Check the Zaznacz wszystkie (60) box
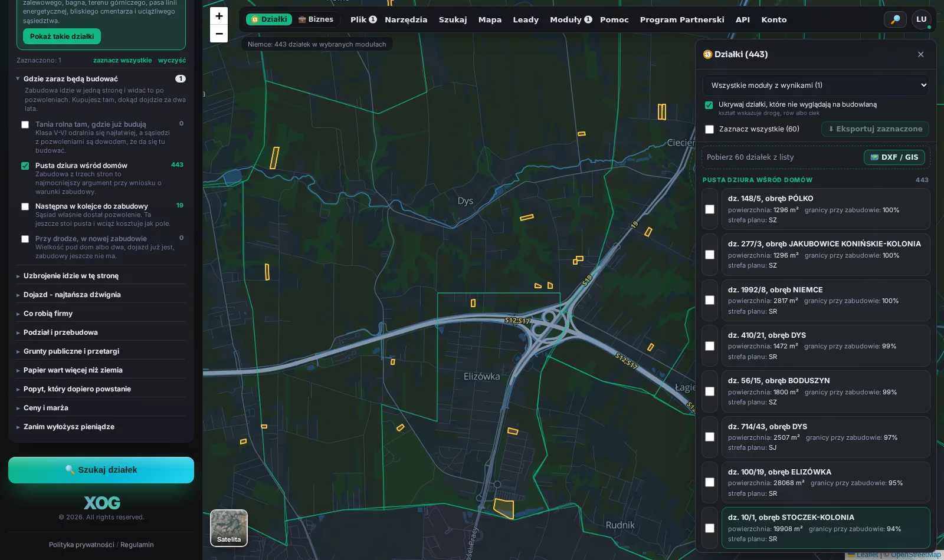Viewport: 944px width, 560px height. (710, 129)
